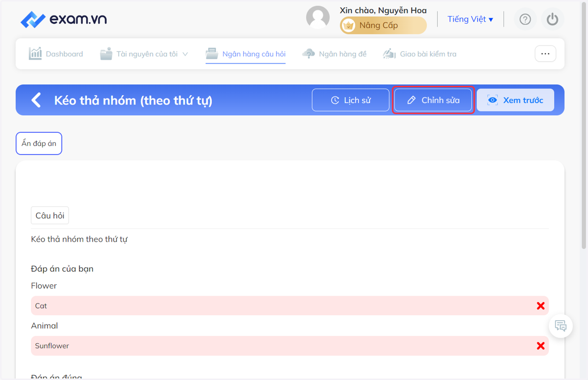
Task: Open the three-dots more menu
Action: point(545,54)
